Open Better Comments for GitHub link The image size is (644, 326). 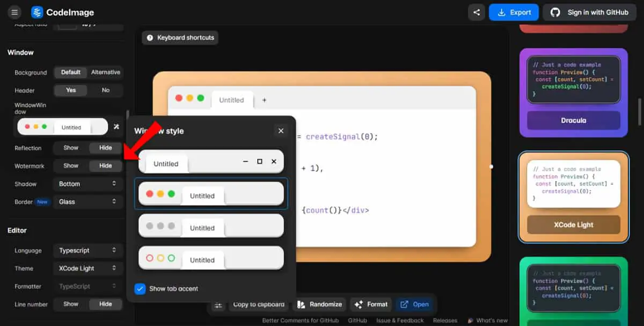[301, 321]
